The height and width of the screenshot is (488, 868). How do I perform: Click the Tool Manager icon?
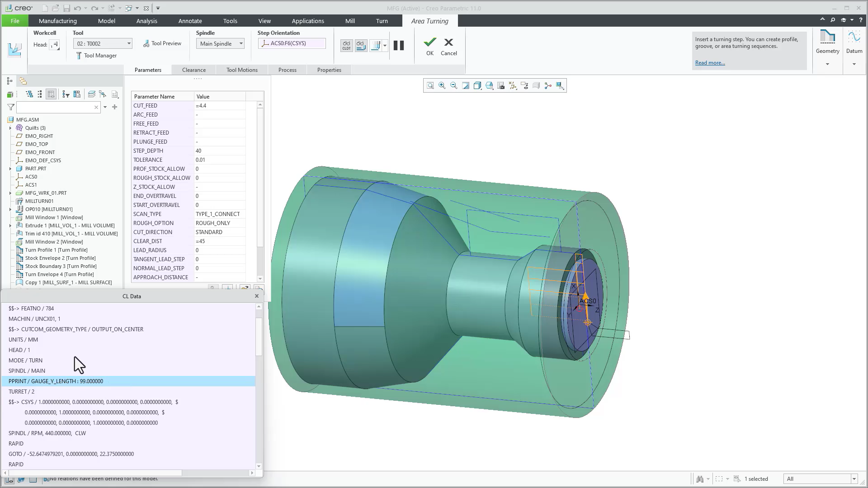click(79, 56)
